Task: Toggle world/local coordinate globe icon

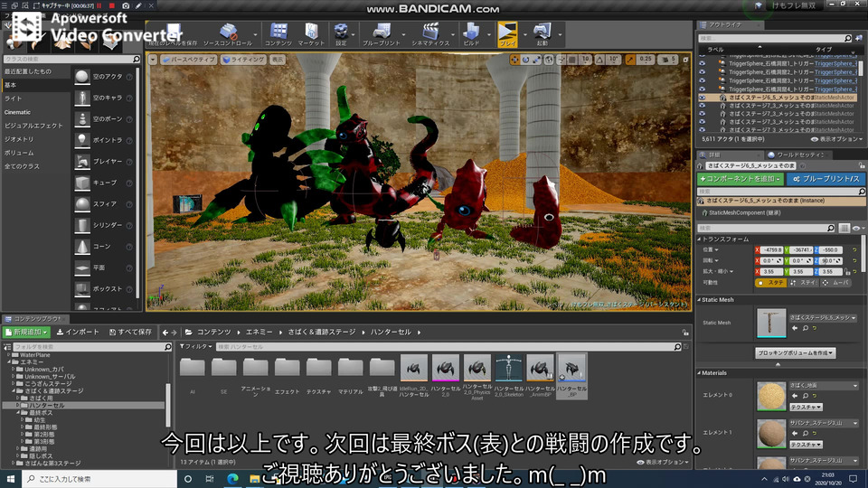Action: point(549,60)
